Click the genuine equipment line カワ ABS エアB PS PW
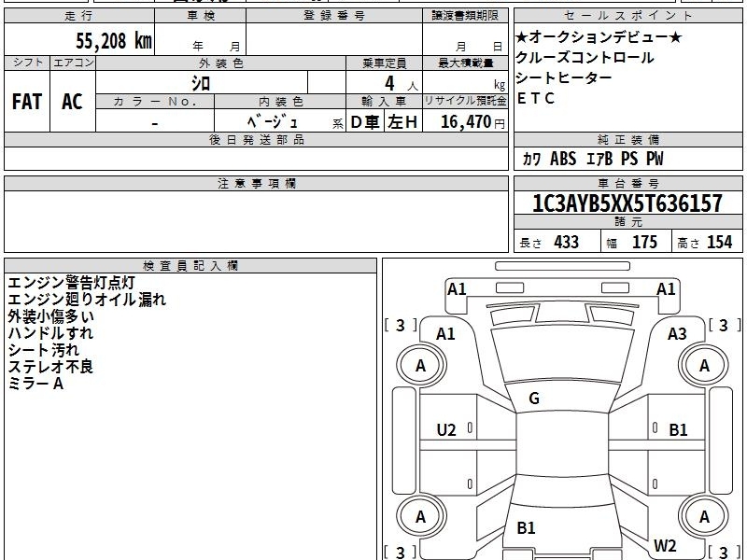The image size is (747, 560). 593,159
